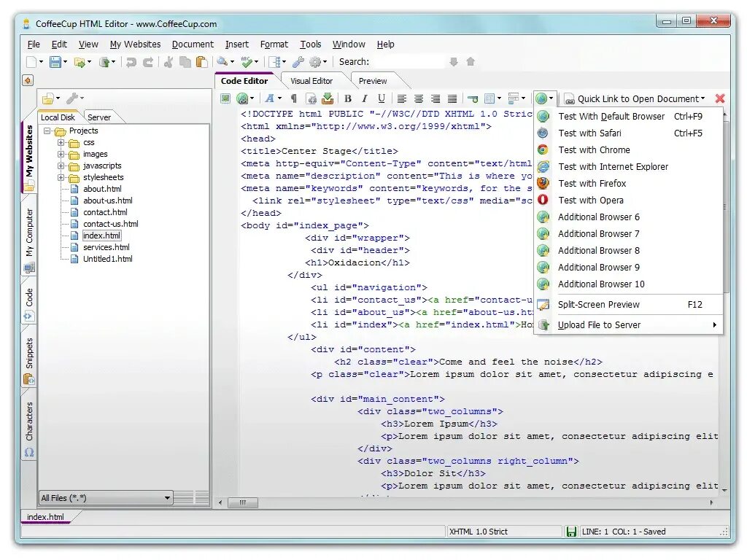This screenshot has width=747, height=560.
Task: Justify text alignment
Action: (452, 98)
